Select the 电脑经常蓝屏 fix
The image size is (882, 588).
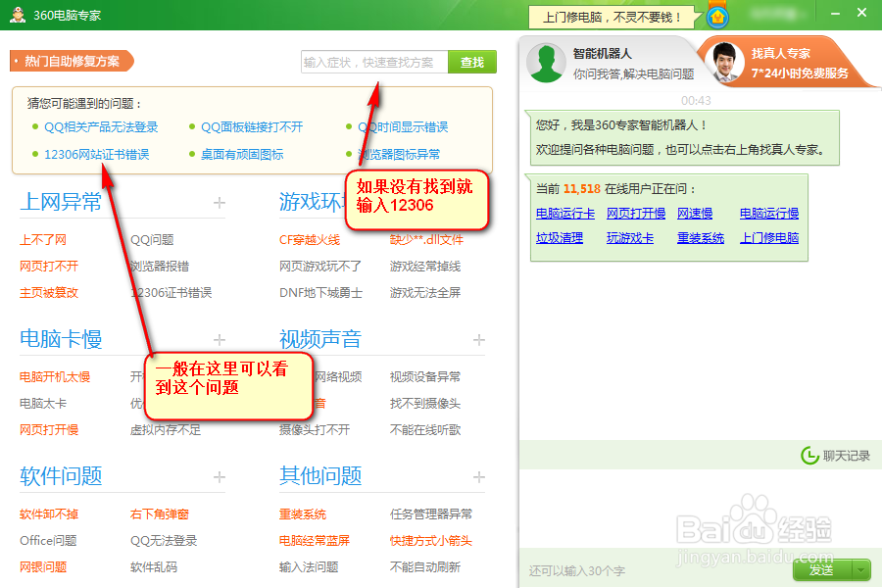tap(315, 541)
